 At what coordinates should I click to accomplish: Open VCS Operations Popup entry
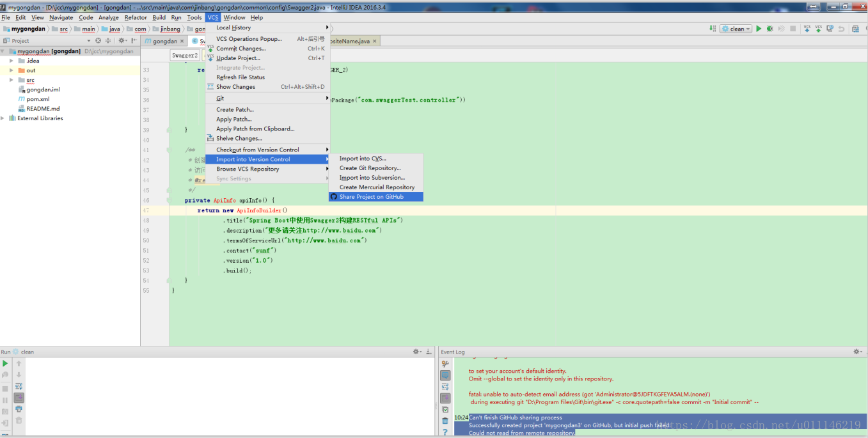267,39
